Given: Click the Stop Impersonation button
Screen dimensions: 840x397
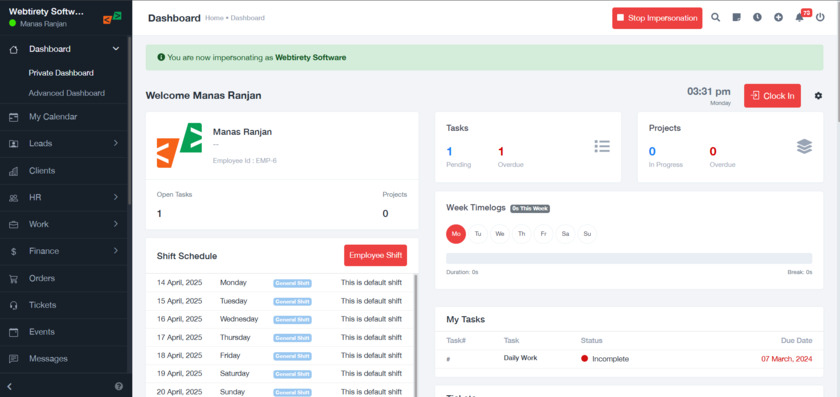Looking at the screenshot, I should [657, 18].
